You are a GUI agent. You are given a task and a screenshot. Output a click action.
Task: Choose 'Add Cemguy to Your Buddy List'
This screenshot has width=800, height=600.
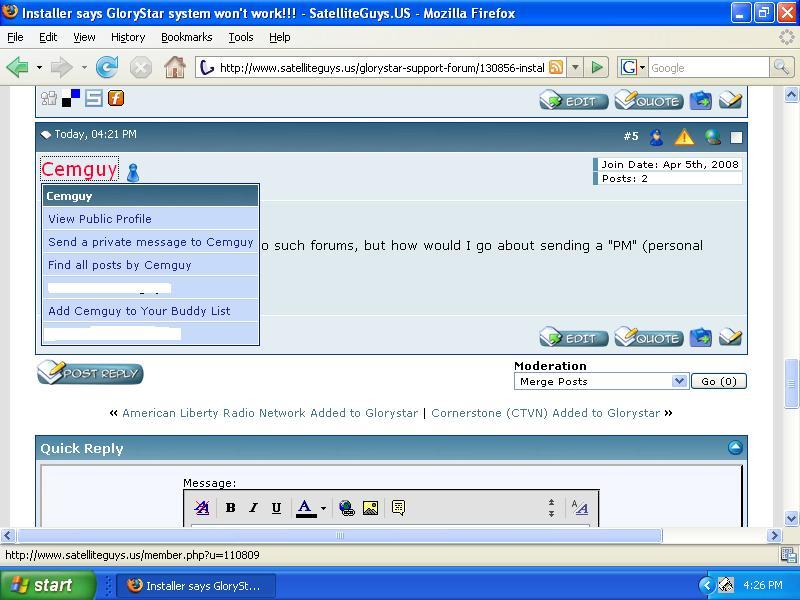(x=151, y=311)
